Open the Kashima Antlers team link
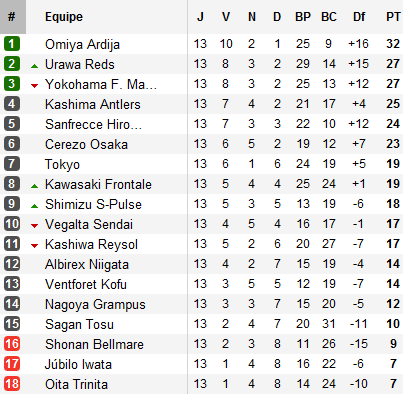 click(x=93, y=104)
